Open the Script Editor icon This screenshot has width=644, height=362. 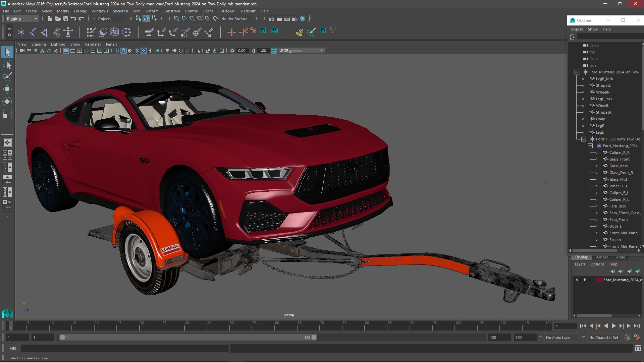coord(638,349)
